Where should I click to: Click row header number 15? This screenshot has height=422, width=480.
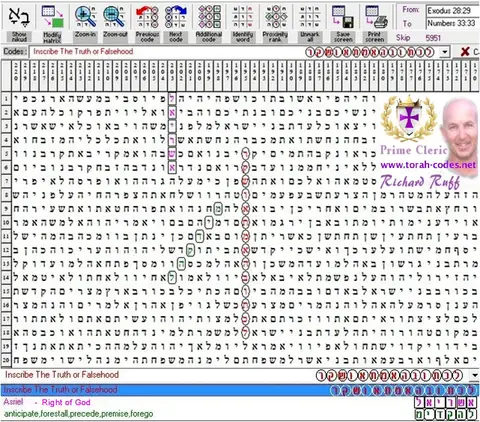pyautogui.click(x=6, y=291)
